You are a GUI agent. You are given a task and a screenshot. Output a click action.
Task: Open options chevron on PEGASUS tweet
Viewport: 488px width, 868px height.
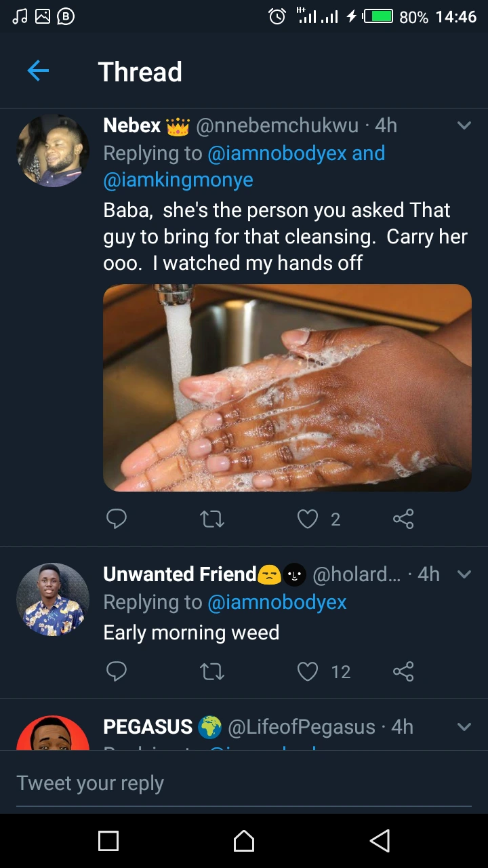[x=464, y=727]
